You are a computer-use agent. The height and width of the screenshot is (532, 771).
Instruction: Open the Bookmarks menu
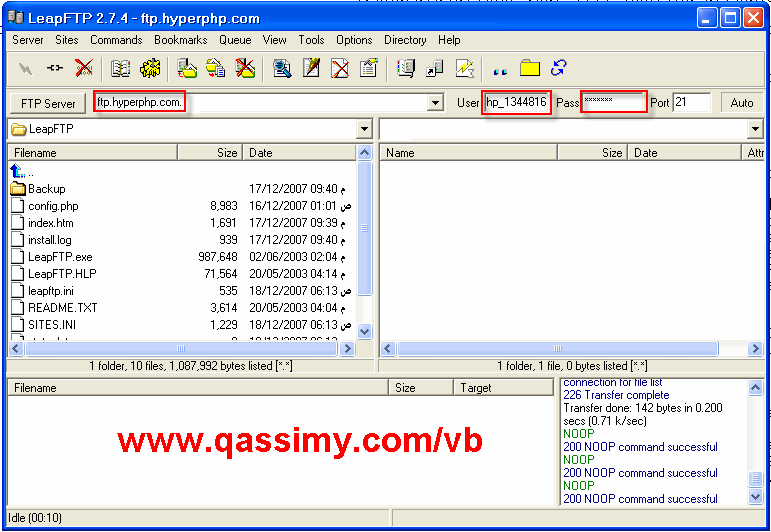click(x=180, y=40)
